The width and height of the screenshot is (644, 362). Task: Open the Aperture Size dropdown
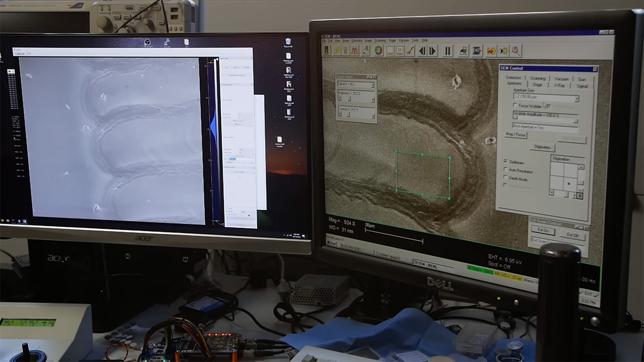click(576, 99)
